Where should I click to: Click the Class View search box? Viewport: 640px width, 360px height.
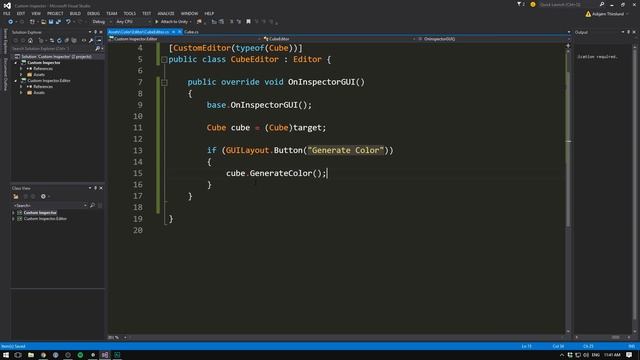tap(49, 206)
